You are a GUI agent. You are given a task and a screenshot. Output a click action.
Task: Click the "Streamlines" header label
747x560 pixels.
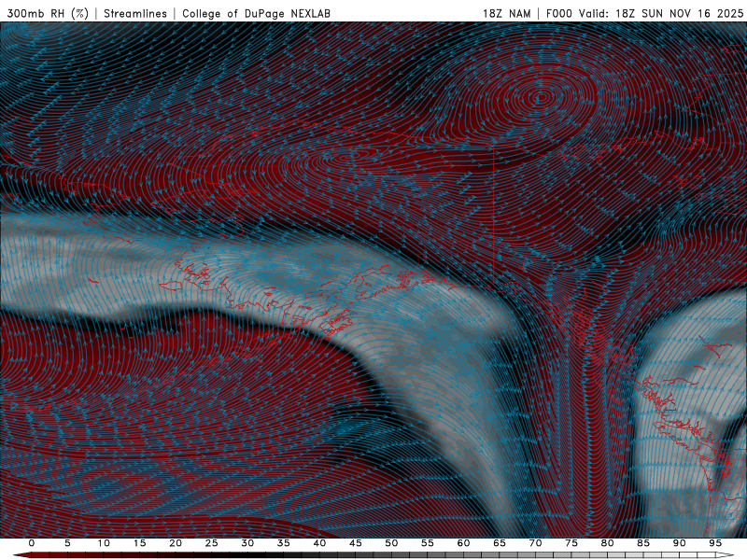pos(135,13)
